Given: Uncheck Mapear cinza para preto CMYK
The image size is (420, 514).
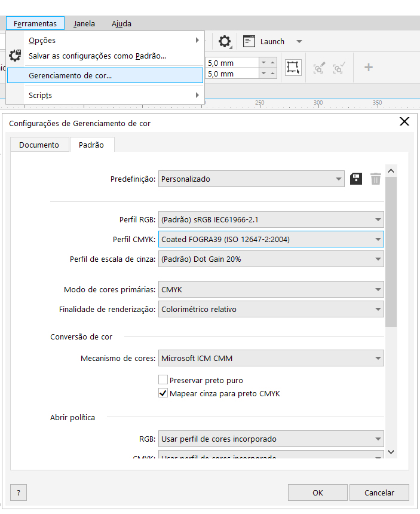Looking at the screenshot, I should [x=163, y=393].
